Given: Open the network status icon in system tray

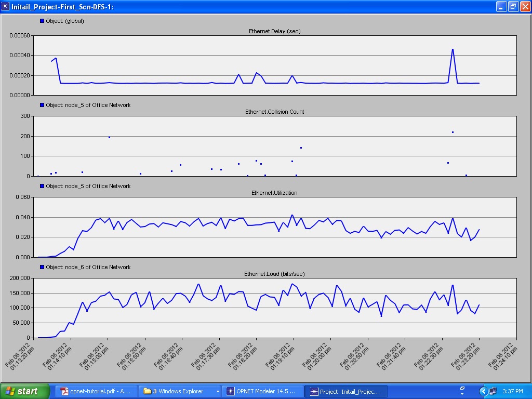Looking at the screenshot, I should (493, 391).
